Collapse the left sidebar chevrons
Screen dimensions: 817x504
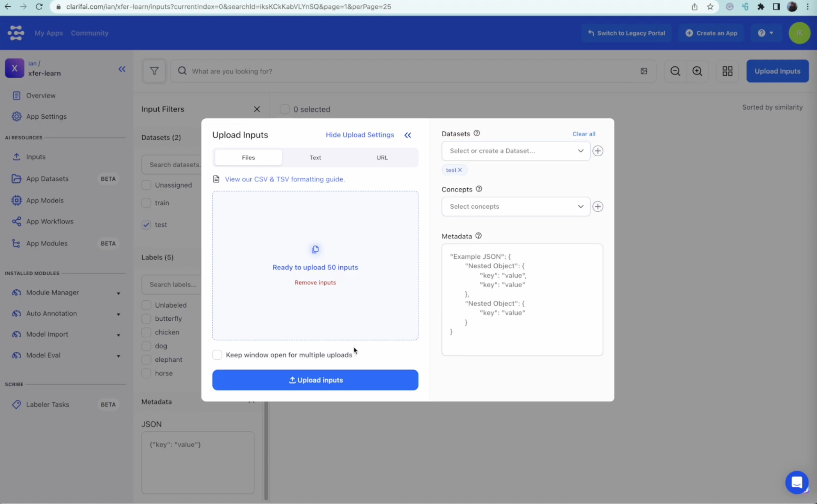pos(122,69)
